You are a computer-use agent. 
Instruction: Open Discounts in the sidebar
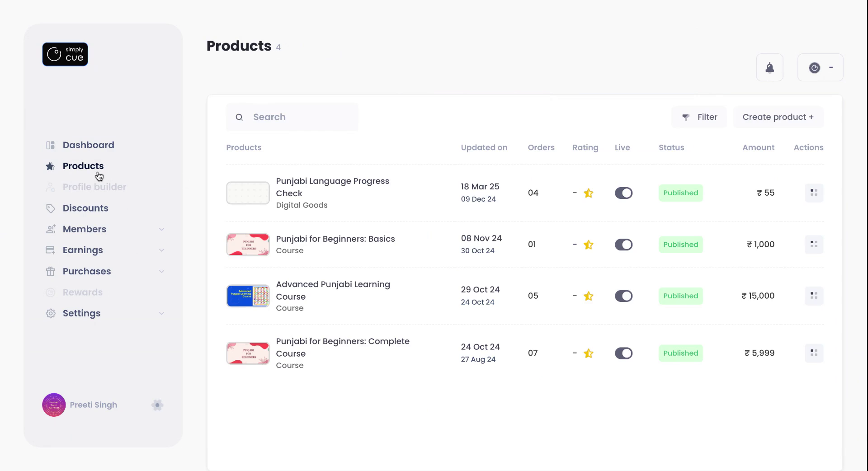click(x=85, y=208)
